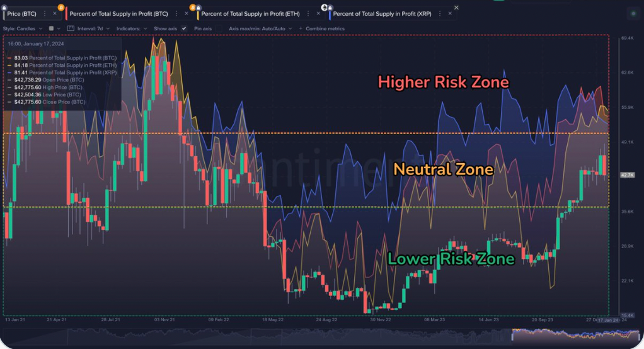Open the gray color swatch picker
This screenshot has width=644, height=349.
pos(51,28)
